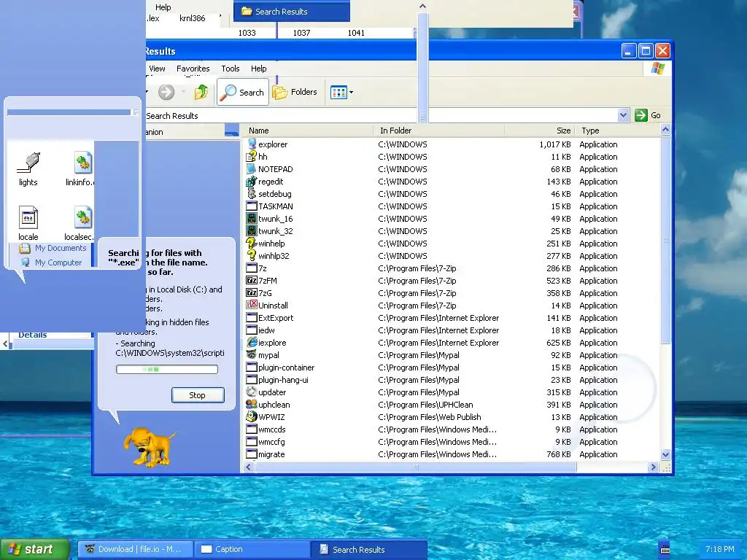Select the mypal raccoon icon

(x=252, y=354)
